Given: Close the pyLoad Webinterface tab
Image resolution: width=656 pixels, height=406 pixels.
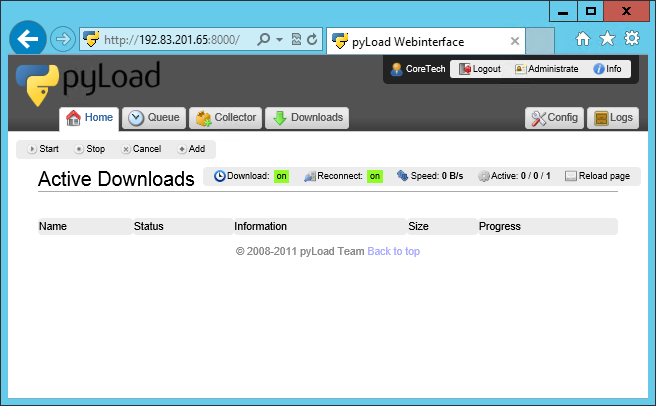Looking at the screenshot, I should click(x=515, y=41).
